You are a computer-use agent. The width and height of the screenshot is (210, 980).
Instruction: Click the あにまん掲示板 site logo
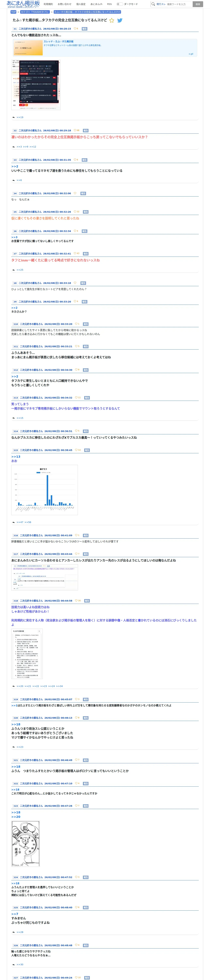[x=23, y=4]
